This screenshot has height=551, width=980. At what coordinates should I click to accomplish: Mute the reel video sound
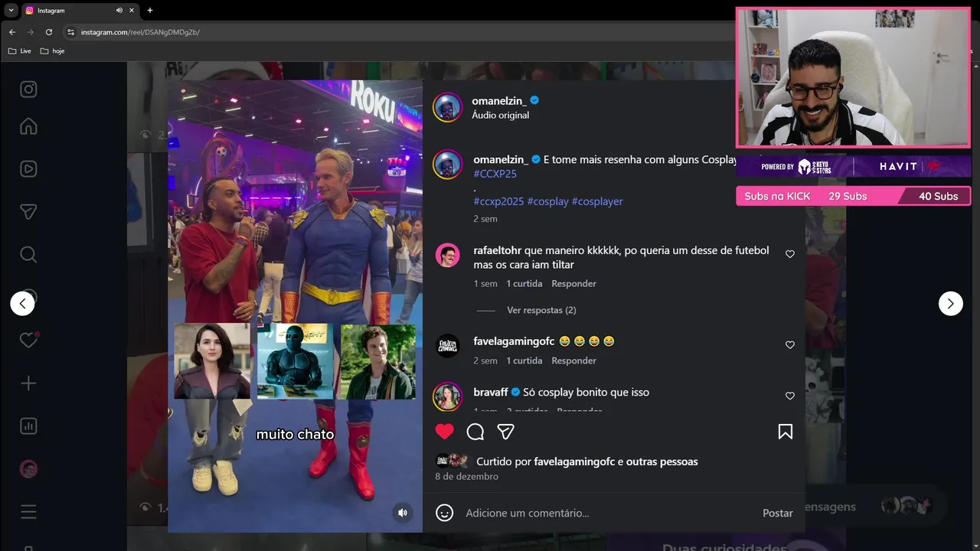tap(403, 513)
